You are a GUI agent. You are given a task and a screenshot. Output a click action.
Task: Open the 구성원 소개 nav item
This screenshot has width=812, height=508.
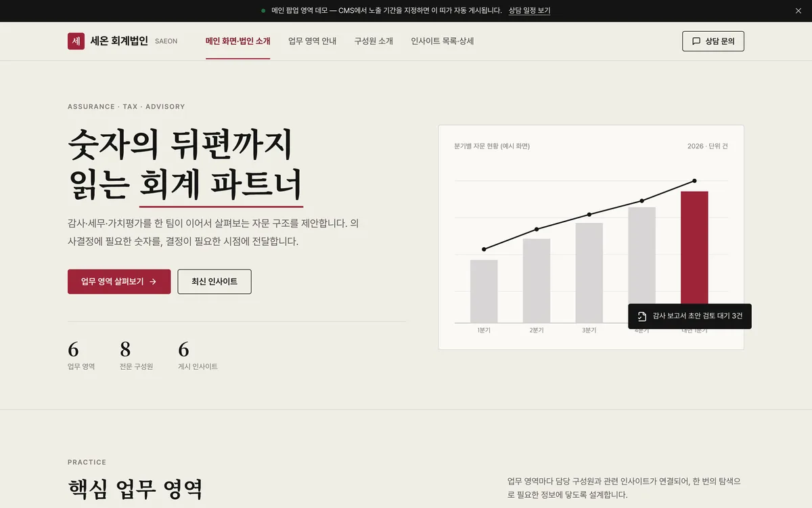374,41
